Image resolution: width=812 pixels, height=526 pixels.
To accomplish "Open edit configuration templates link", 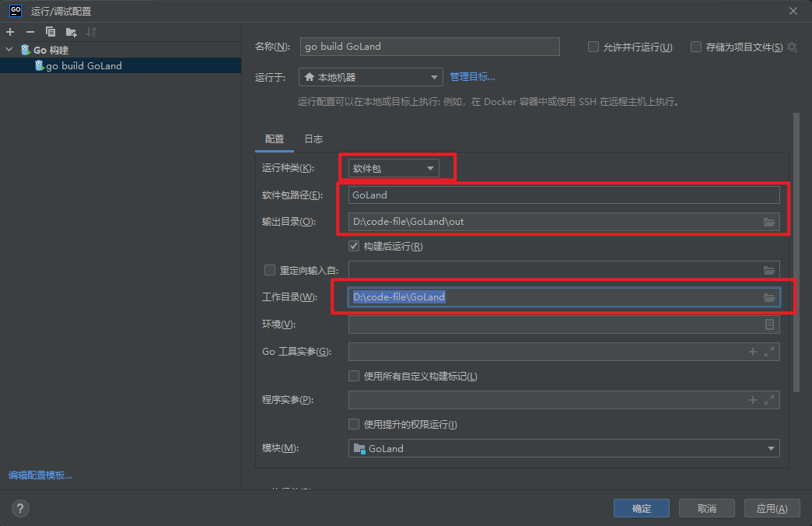I will [40, 475].
